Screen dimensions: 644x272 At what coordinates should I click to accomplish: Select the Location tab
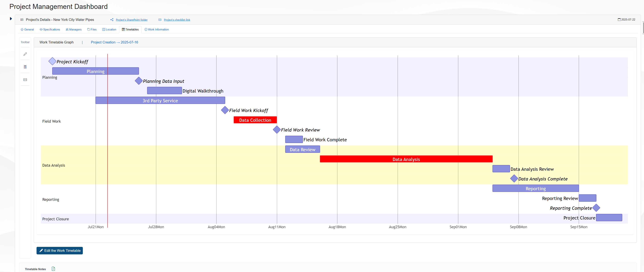click(x=109, y=30)
